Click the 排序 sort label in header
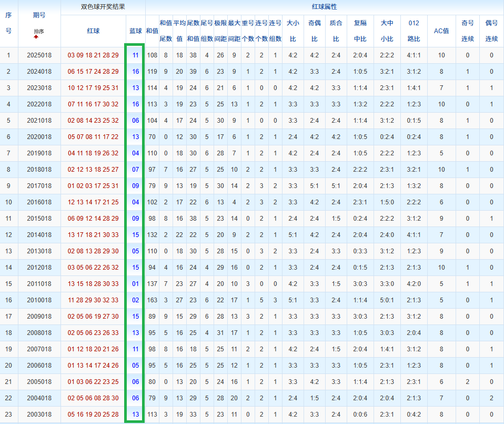Screen dimensions: 504x424 point(39,32)
